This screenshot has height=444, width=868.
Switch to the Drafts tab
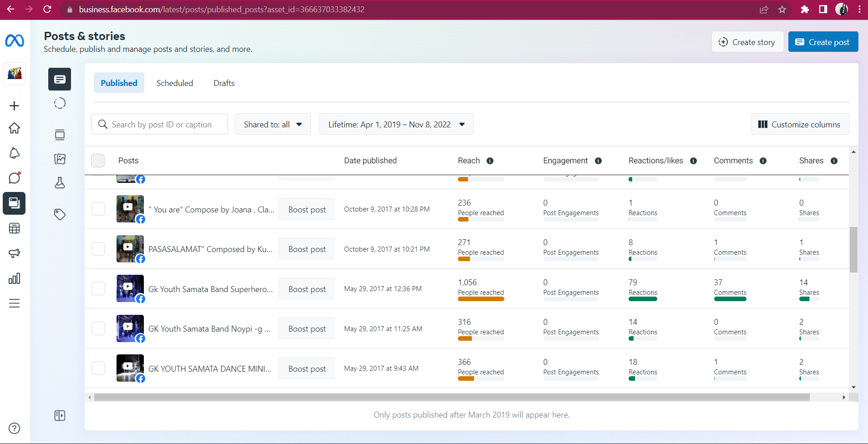click(224, 83)
